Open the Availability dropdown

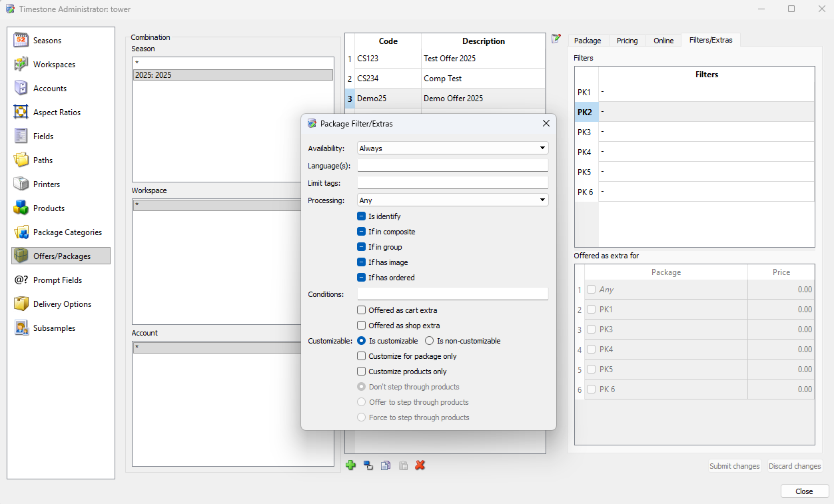click(x=452, y=148)
